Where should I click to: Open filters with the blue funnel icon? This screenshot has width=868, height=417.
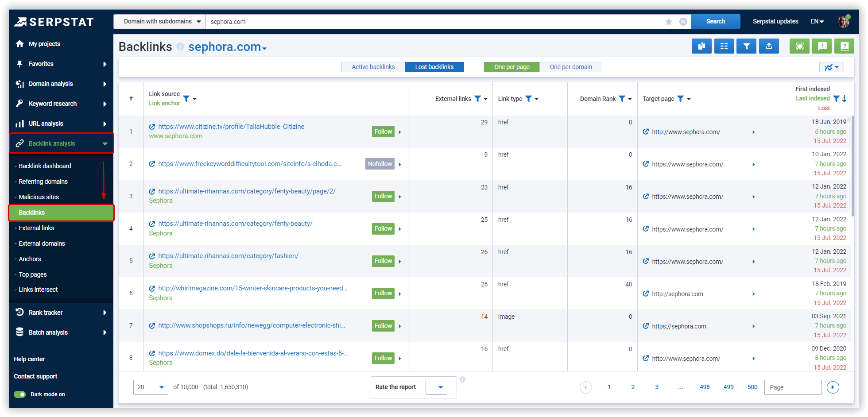747,46
